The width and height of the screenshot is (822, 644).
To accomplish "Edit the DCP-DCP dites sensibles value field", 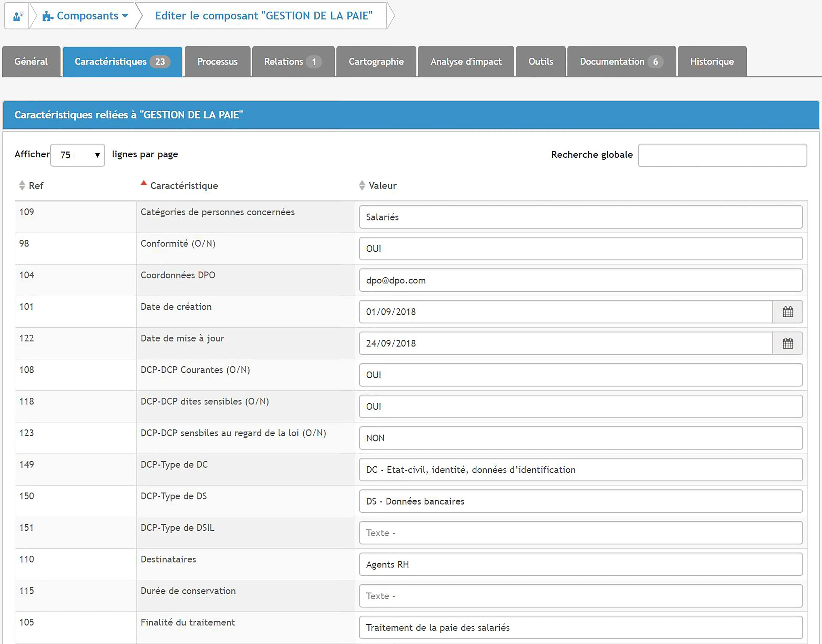I will (581, 406).
